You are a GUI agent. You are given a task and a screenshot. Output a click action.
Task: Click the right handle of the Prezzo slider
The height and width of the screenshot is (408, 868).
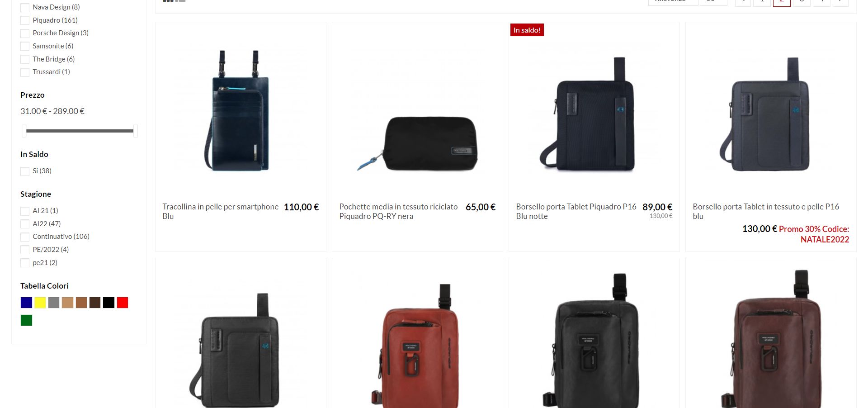[135, 131]
